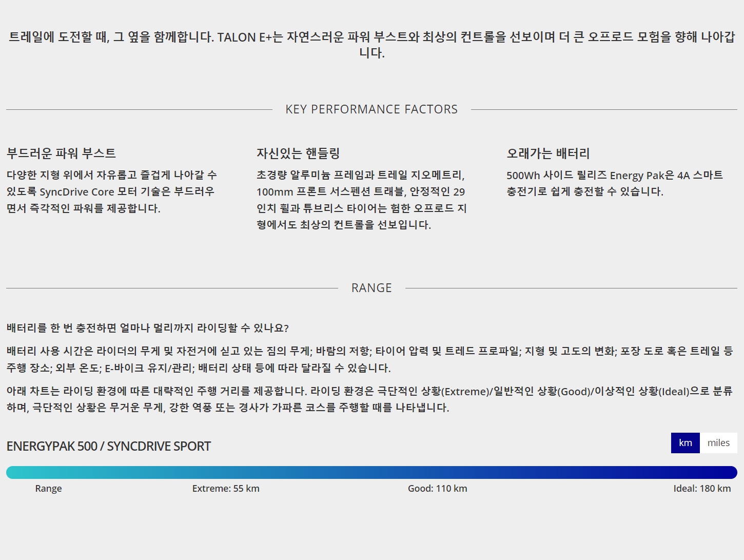Switch range units to miles
This screenshot has height=560, width=744.
point(718,443)
